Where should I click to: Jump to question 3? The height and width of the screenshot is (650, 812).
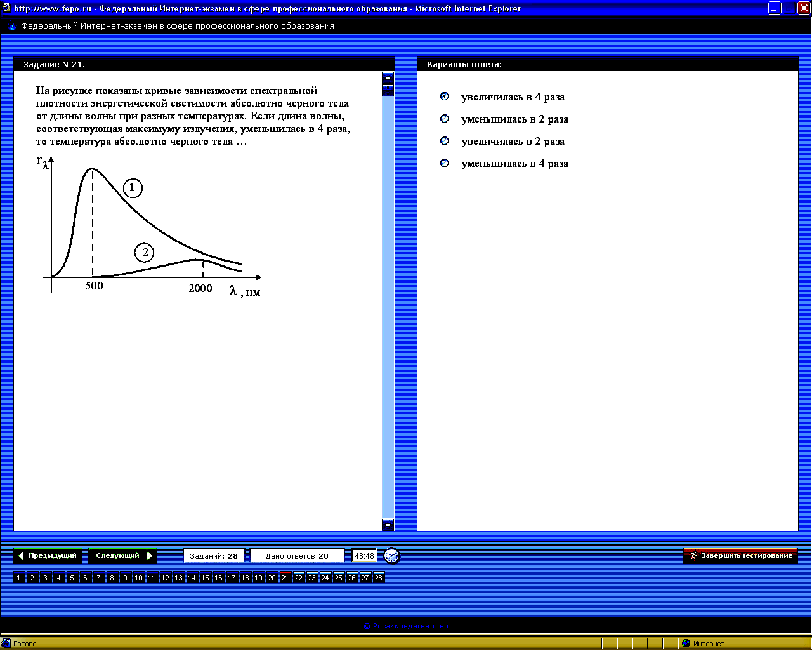[x=46, y=578]
